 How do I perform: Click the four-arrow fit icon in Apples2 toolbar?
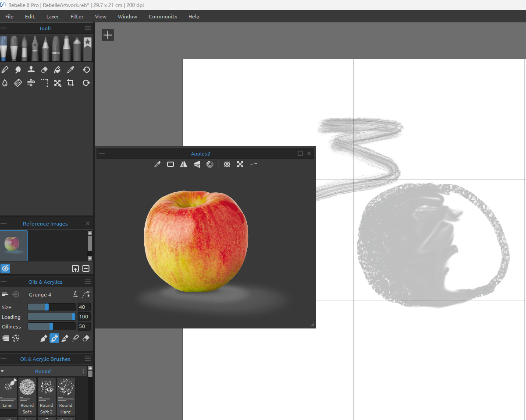click(x=240, y=164)
